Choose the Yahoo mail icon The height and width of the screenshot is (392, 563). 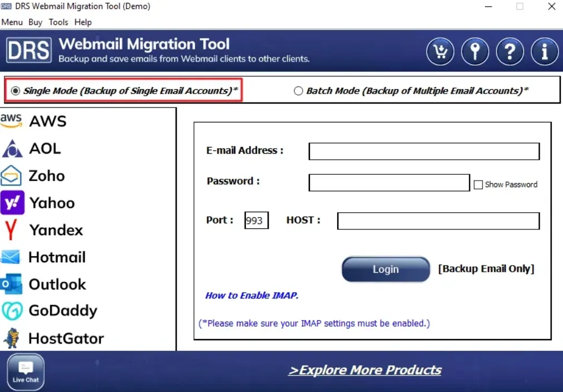(12, 203)
